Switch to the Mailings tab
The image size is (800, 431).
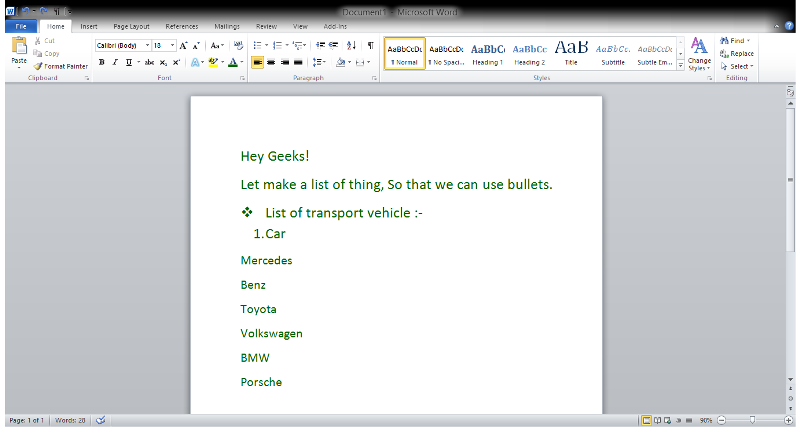click(227, 26)
